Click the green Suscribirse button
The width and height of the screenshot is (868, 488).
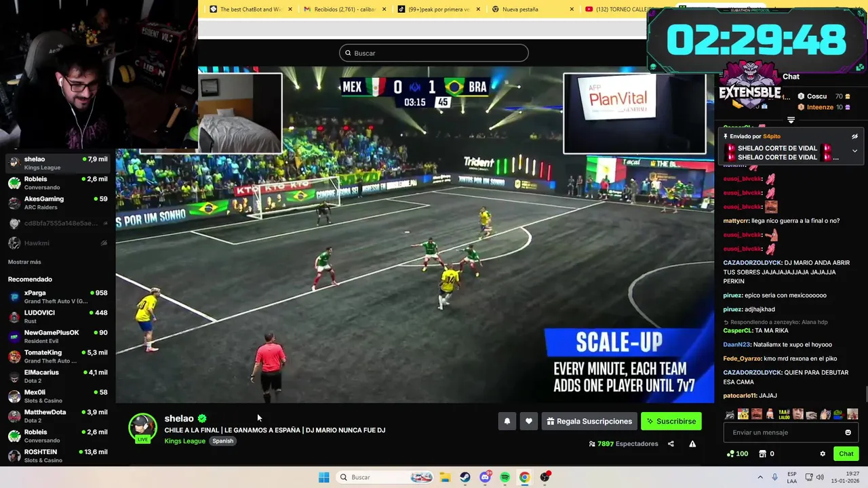click(671, 421)
